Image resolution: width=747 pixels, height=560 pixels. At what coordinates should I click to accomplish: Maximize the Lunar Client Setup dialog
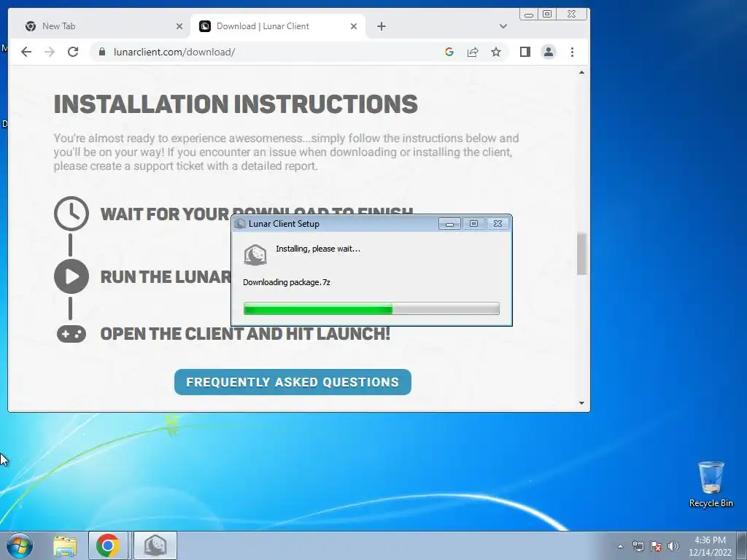[473, 224]
